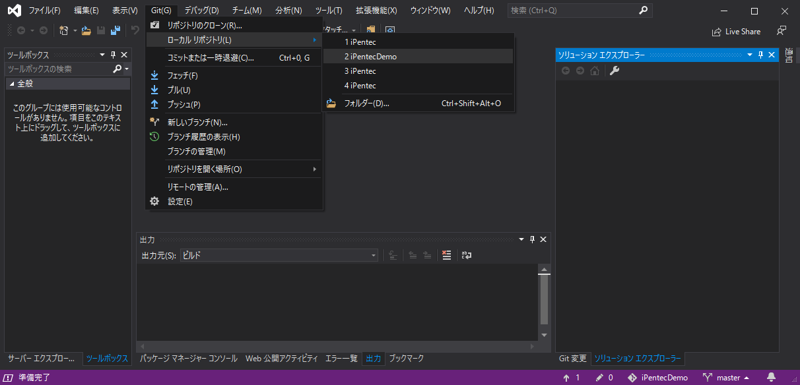
Task: Toggle word wrap in the Output panel
Action: pyautogui.click(x=466, y=255)
